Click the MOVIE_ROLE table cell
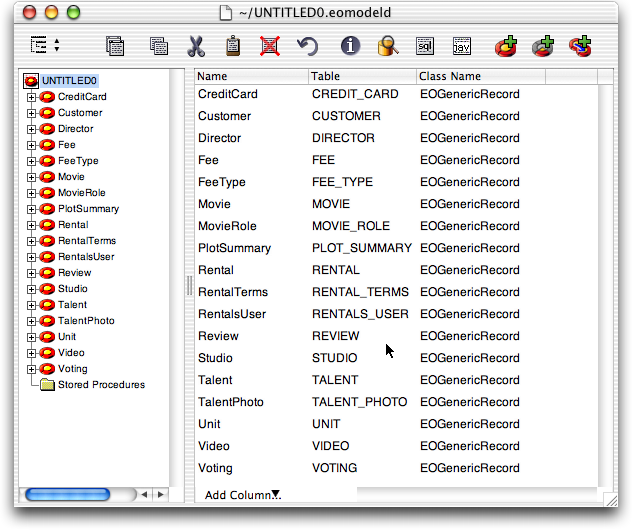This screenshot has height=530, width=632. point(351,226)
